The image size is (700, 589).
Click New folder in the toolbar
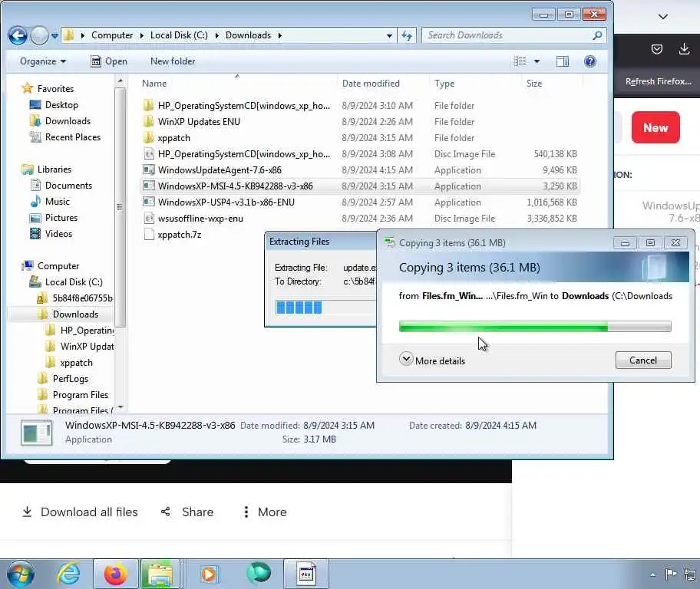tap(173, 61)
